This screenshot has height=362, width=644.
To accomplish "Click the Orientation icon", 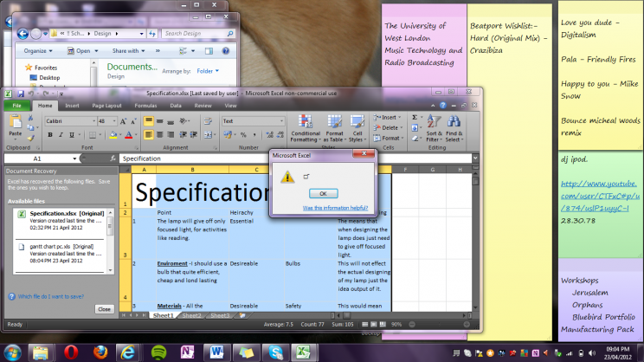I will click(x=184, y=121).
